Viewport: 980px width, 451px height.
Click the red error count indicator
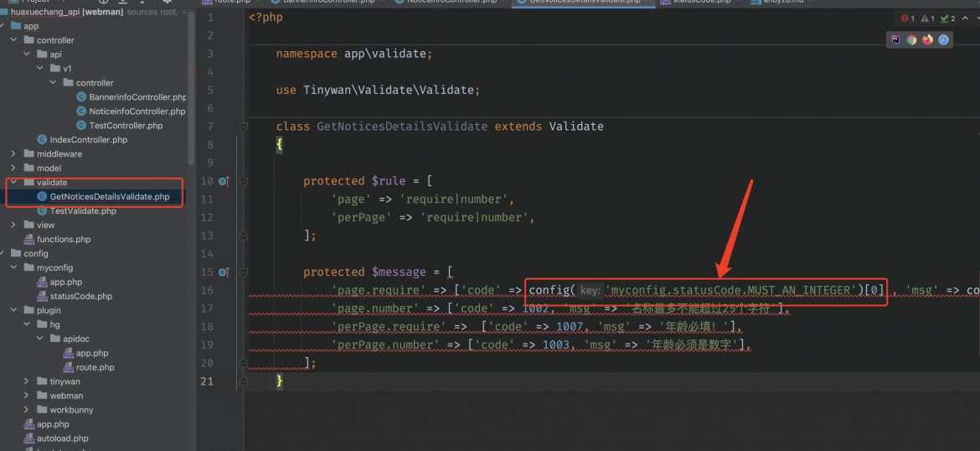908,18
